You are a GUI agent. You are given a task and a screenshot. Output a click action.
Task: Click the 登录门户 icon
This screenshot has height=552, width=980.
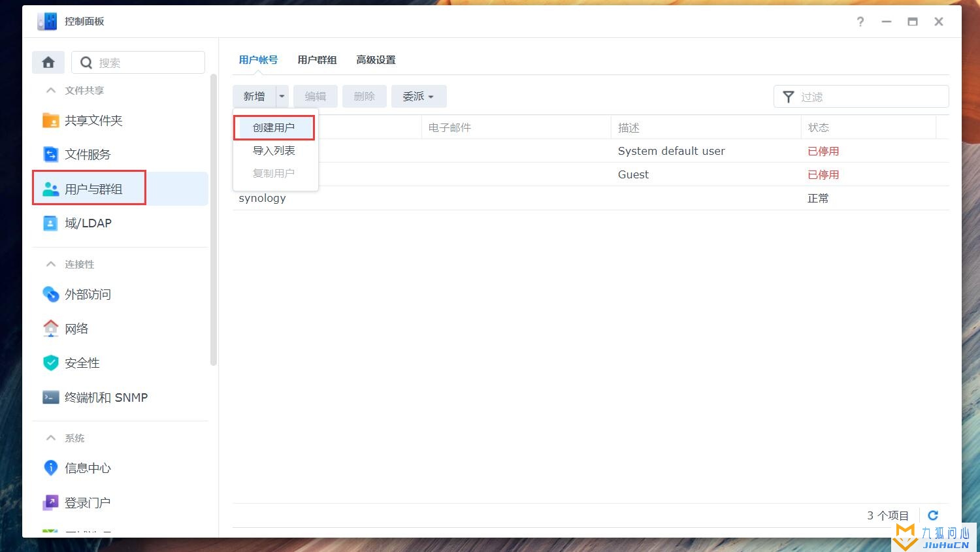(50, 502)
